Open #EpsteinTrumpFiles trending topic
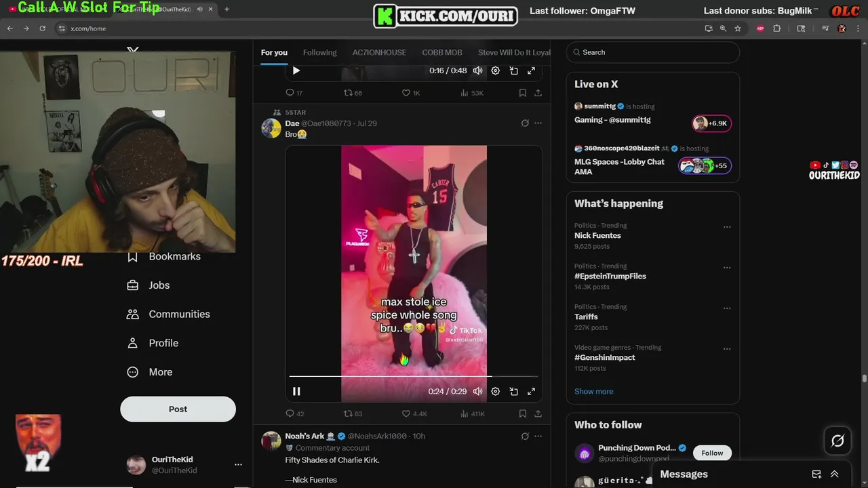 tap(610, 276)
